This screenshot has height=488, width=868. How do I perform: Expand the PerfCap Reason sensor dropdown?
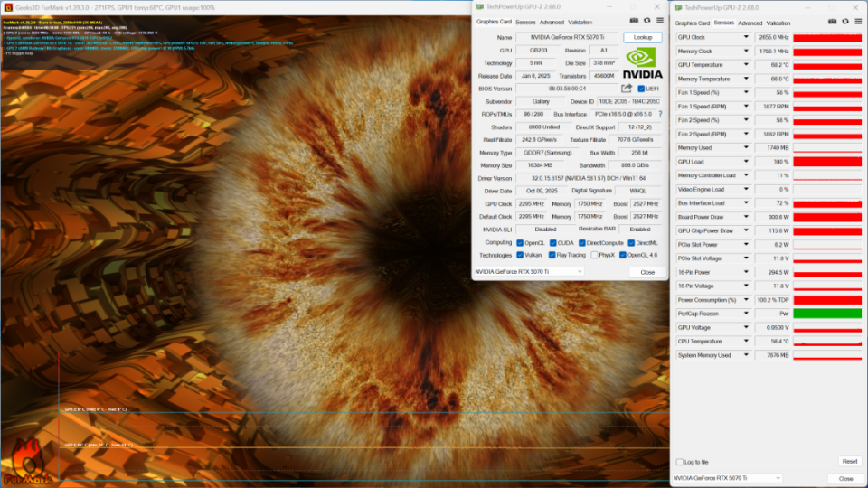746,314
